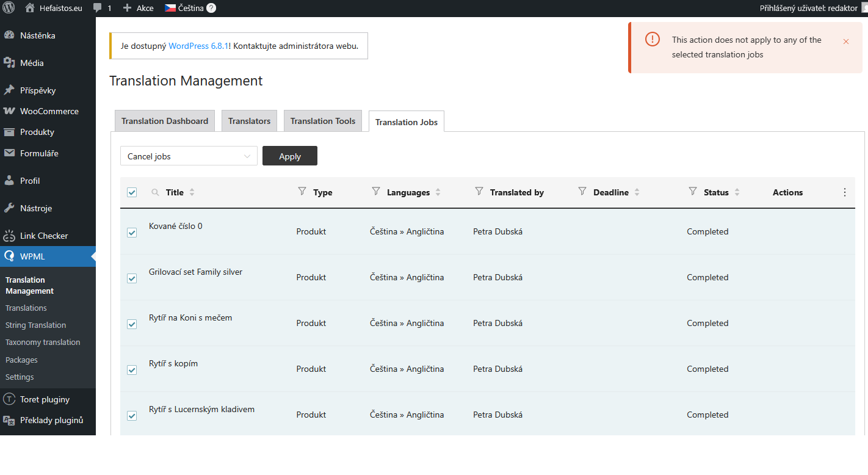Viewport: 868px width, 475px height.
Task: Filter by Type column funnel icon
Action: point(302,192)
